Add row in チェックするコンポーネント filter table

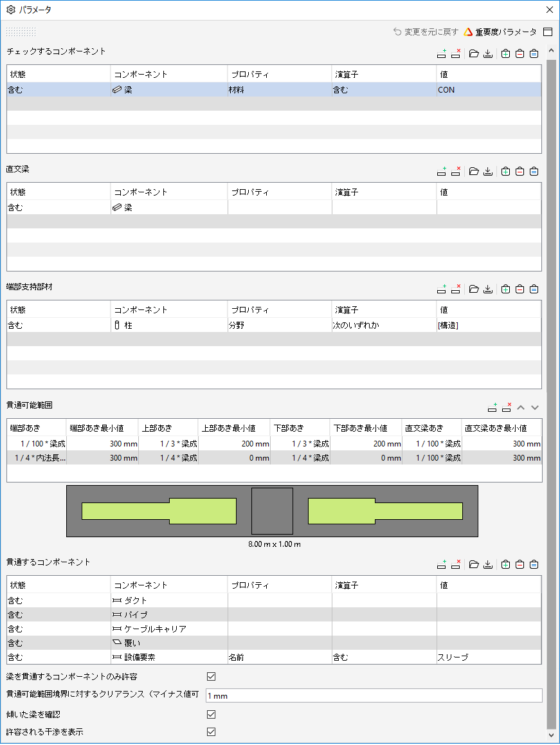(441, 53)
